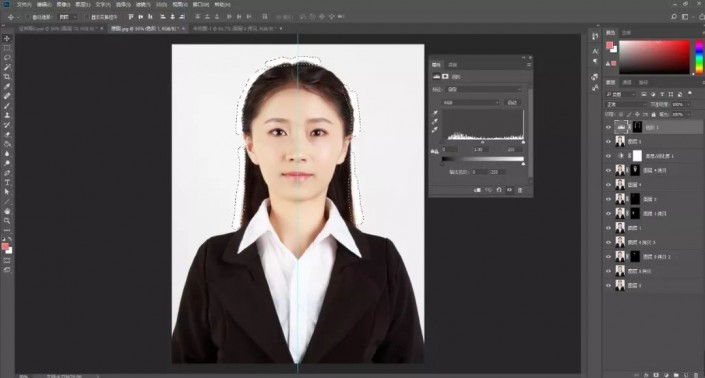The height and width of the screenshot is (378, 705).
Task: Hide the 图层 4 拷贝 layer
Action: tap(608, 170)
